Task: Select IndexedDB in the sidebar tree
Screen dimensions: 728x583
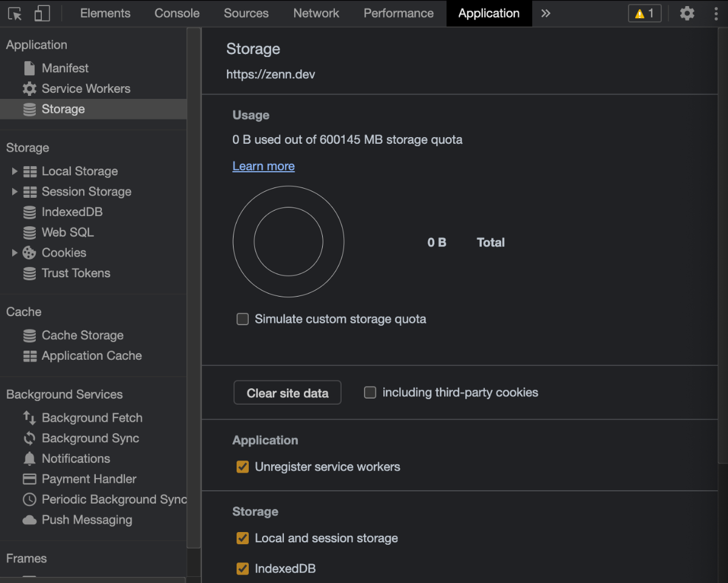Action: [x=72, y=212]
